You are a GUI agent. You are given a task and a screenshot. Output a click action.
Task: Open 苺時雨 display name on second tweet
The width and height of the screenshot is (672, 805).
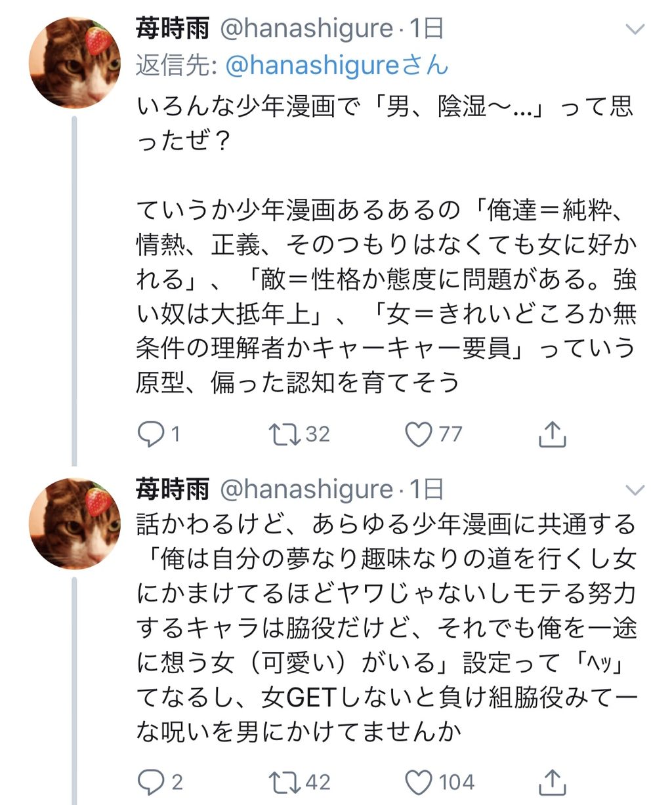point(173,489)
